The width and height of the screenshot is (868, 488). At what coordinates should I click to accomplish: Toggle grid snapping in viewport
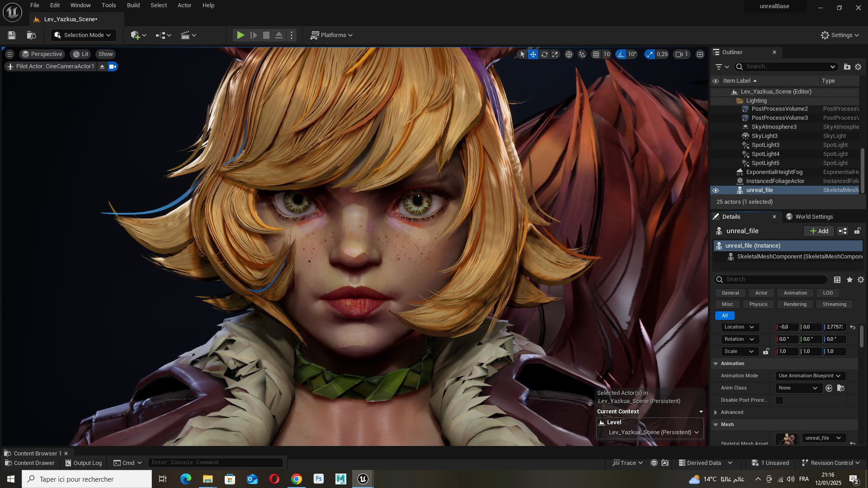click(596, 54)
